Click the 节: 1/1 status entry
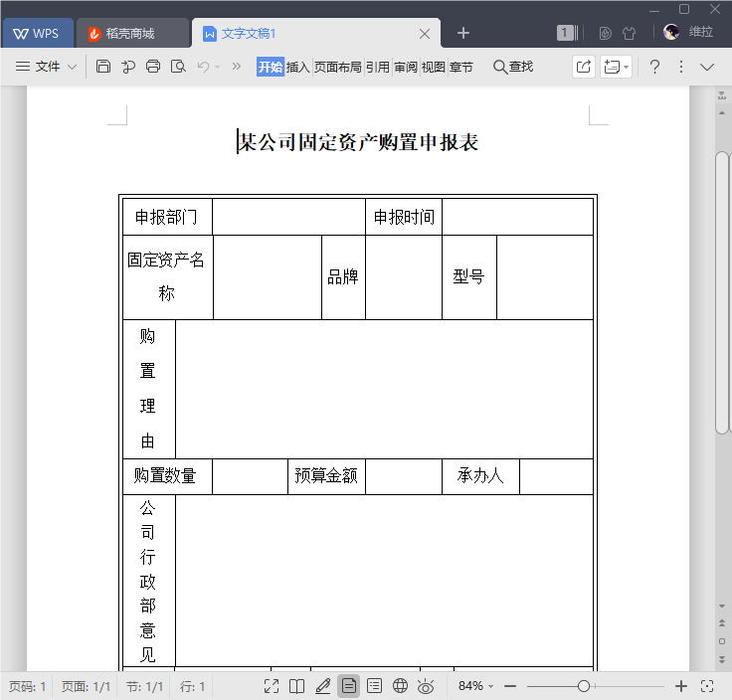The width and height of the screenshot is (732, 700). [145, 686]
